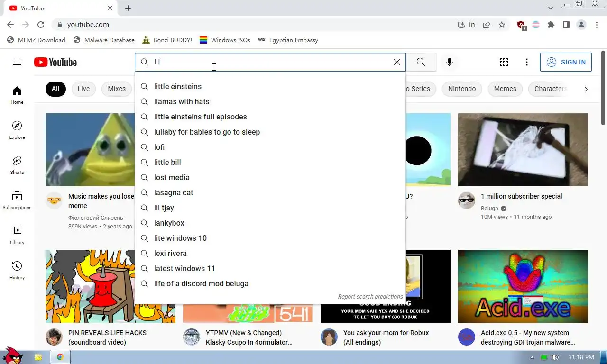Open Subscriptions in the sidebar

17,200
